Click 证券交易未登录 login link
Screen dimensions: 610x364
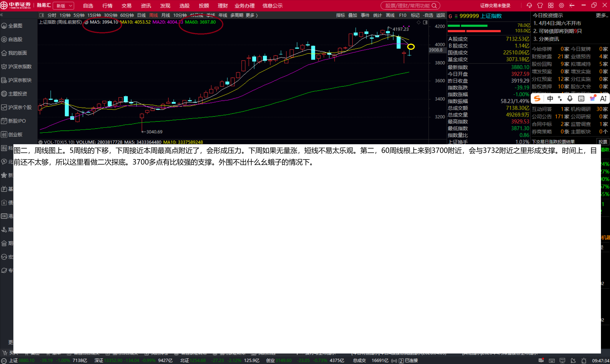pos(495,6)
